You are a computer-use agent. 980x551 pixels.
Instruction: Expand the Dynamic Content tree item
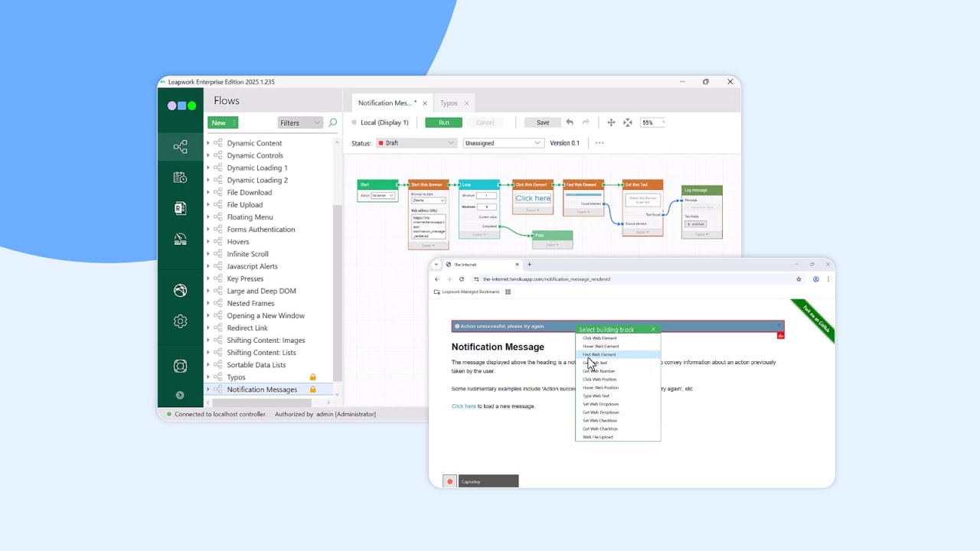208,143
